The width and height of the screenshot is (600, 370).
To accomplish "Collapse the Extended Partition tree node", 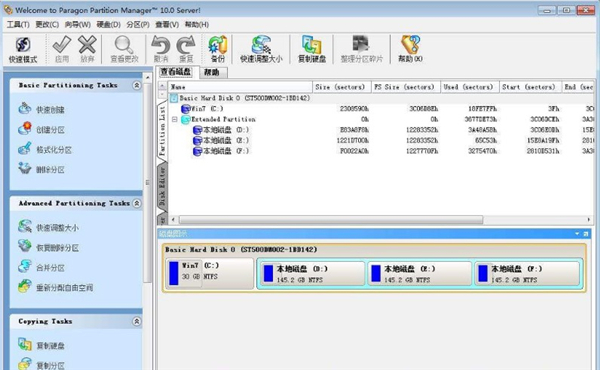I will pos(174,119).
